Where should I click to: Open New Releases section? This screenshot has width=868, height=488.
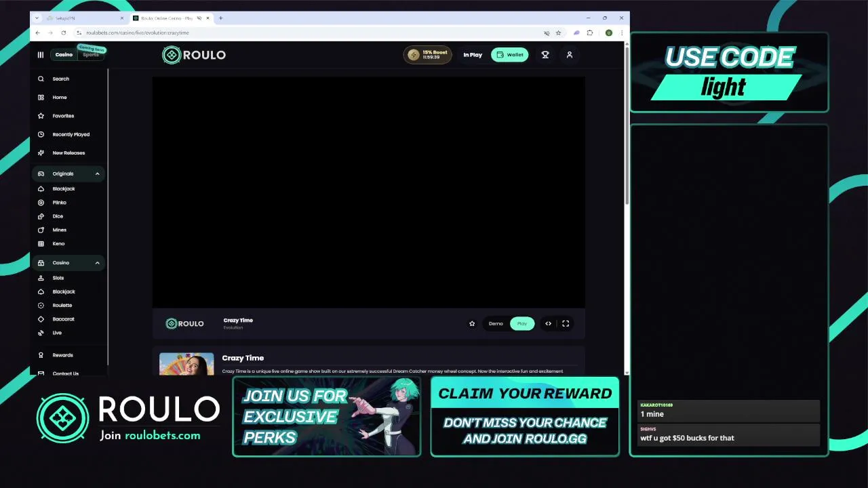(x=69, y=153)
